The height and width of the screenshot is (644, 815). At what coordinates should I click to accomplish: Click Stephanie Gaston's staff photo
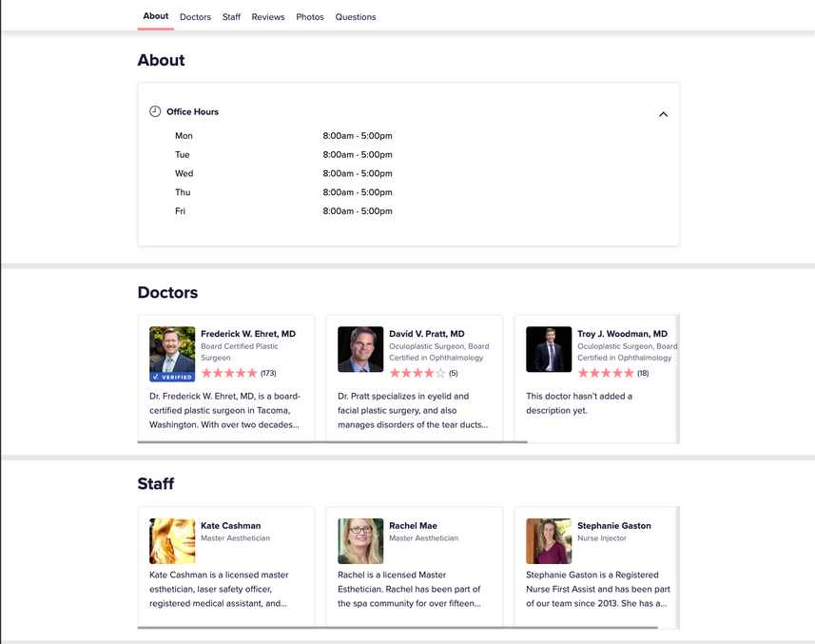tap(549, 541)
